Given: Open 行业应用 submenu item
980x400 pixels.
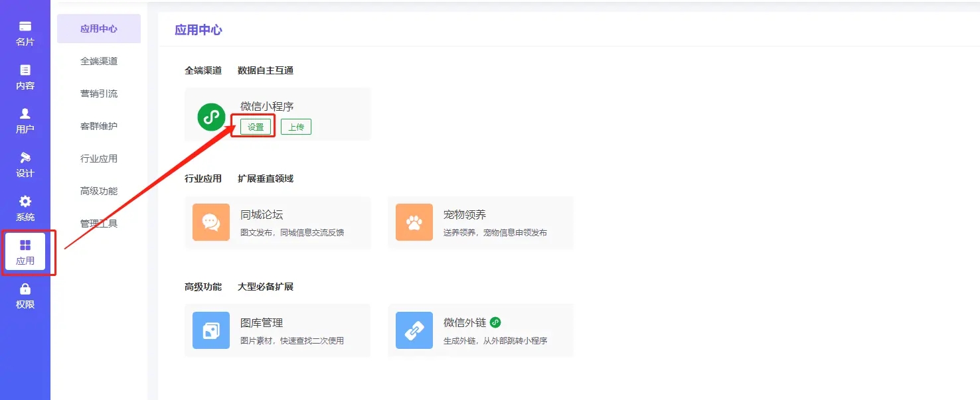Looking at the screenshot, I should coord(99,159).
